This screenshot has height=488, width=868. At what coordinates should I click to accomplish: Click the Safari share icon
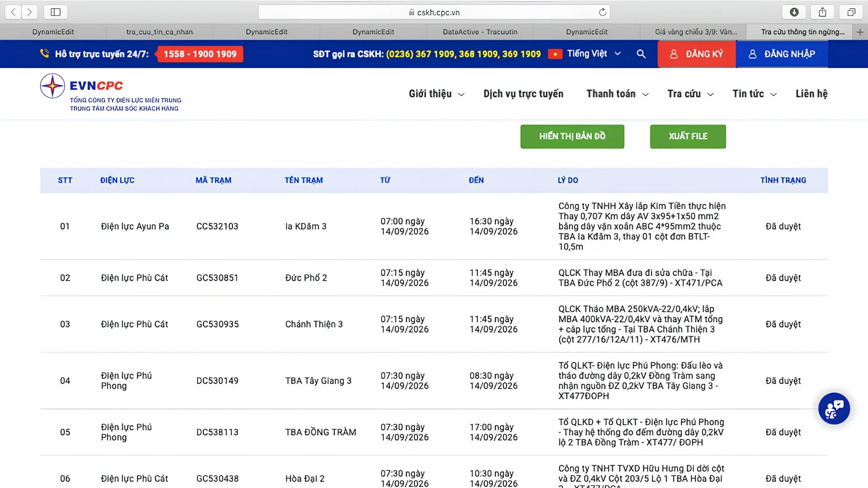coord(822,12)
